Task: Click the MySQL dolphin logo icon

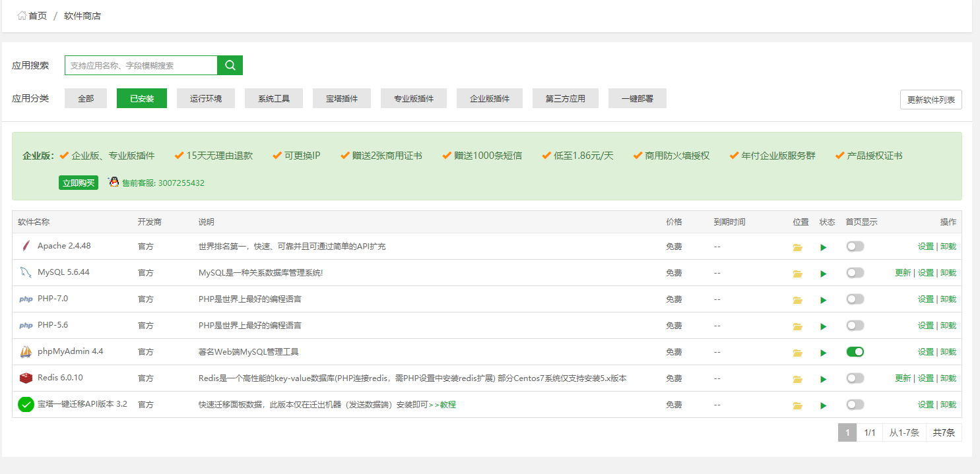Action: [26, 273]
